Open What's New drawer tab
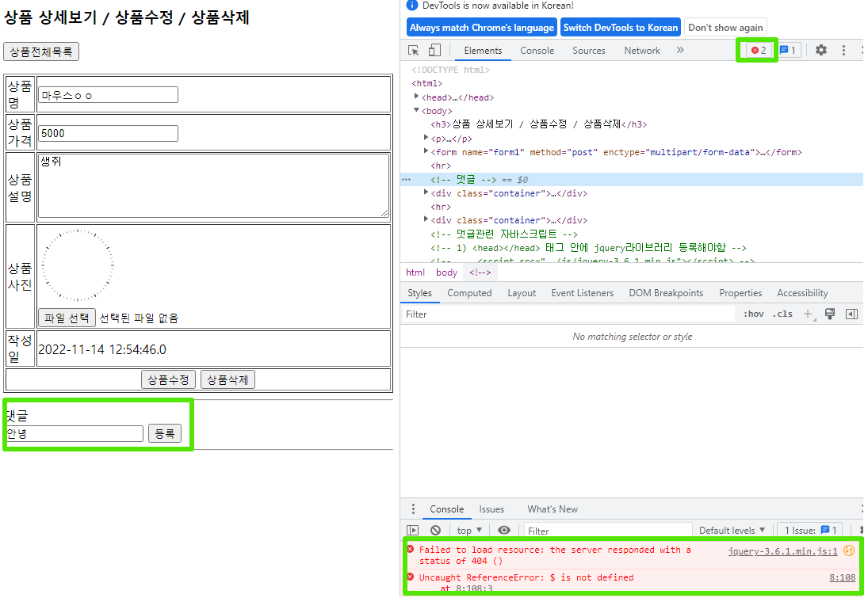 (x=553, y=509)
